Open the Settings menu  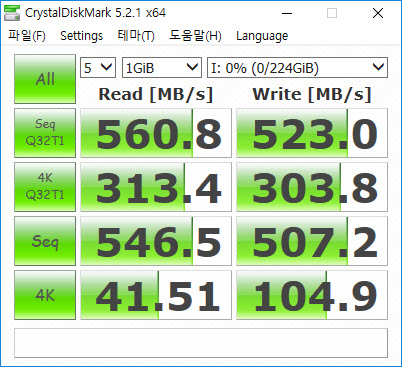(81, 35)
